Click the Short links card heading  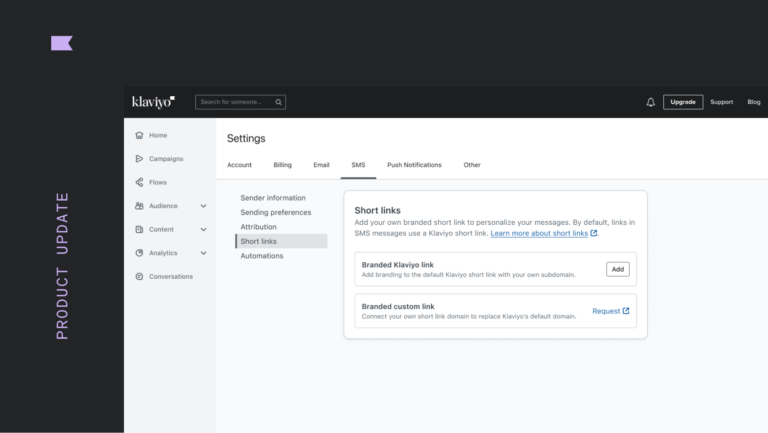coord(378,210)
